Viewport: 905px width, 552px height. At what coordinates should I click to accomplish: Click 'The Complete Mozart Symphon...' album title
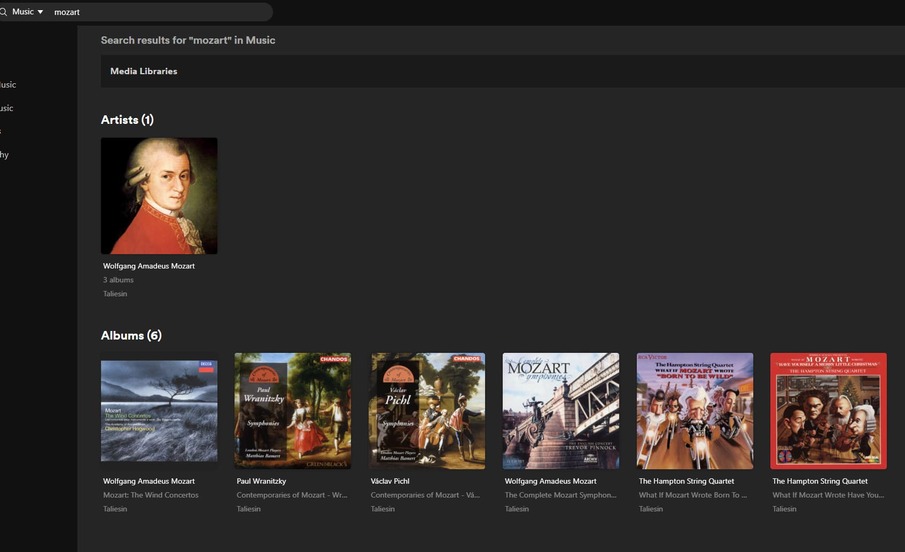tap(560, 495)
